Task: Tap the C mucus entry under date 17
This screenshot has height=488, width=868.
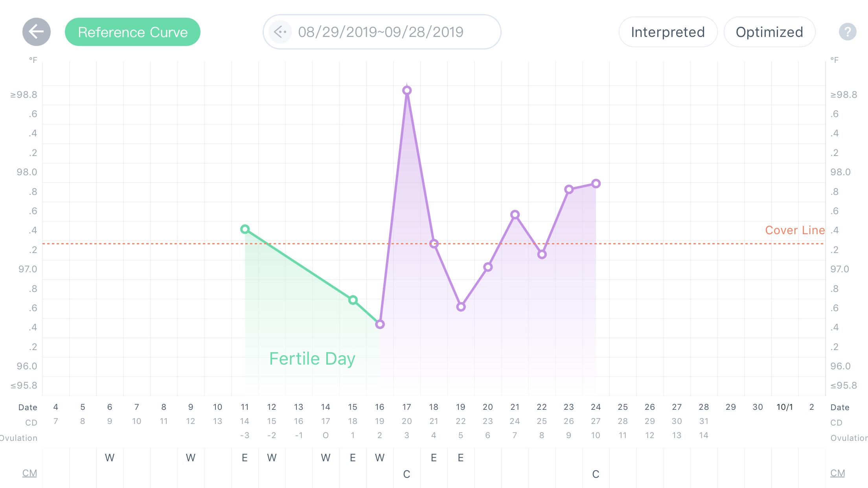Action: [x=407, y=474]
